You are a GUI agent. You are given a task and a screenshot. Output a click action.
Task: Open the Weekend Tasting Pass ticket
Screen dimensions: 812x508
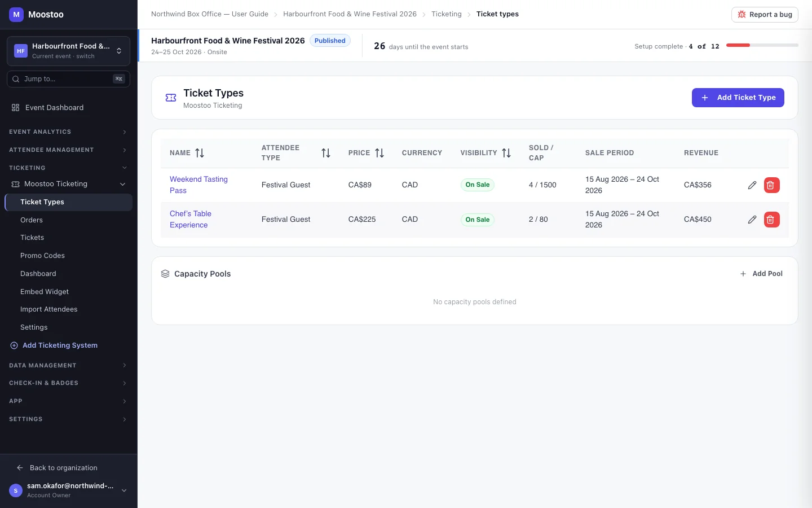pyautogui.click(x=198, y=185)
